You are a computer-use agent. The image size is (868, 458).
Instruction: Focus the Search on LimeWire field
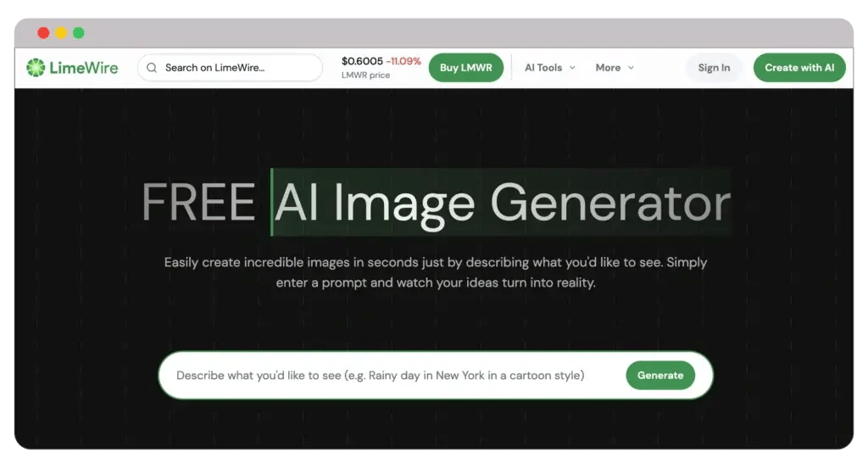(237, 68)
